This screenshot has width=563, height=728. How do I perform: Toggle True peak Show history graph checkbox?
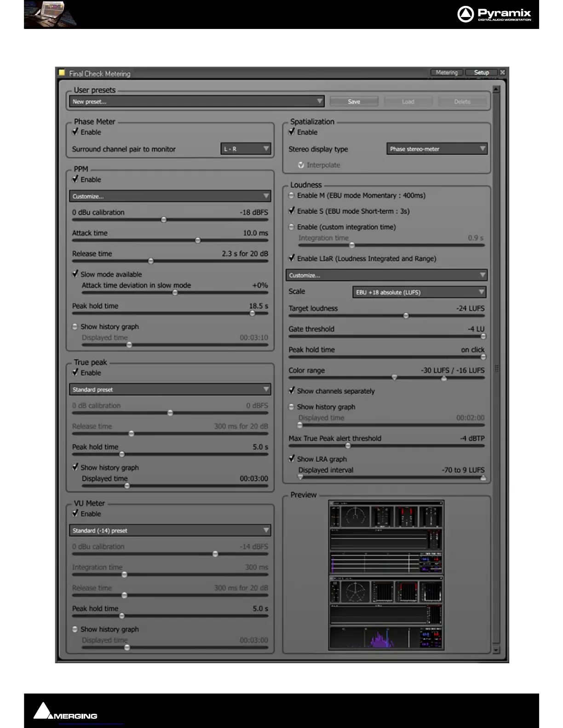pos(75,467)
